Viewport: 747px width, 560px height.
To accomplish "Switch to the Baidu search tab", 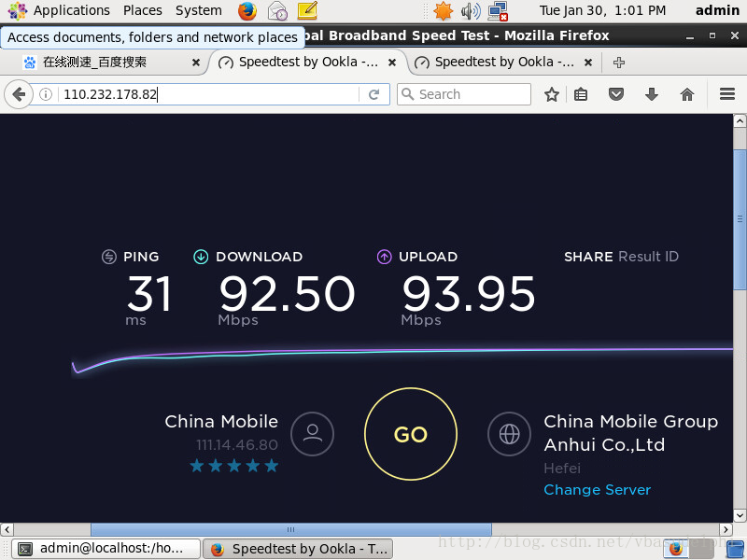I will coord(107,63).
